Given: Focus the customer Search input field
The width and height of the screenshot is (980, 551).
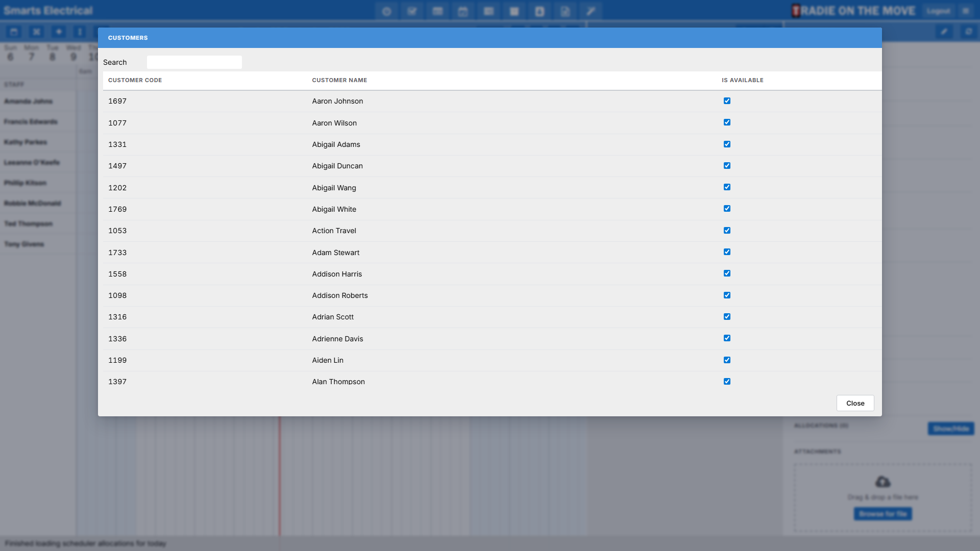Looking at the screenshot, I should (x=194, y=62).
